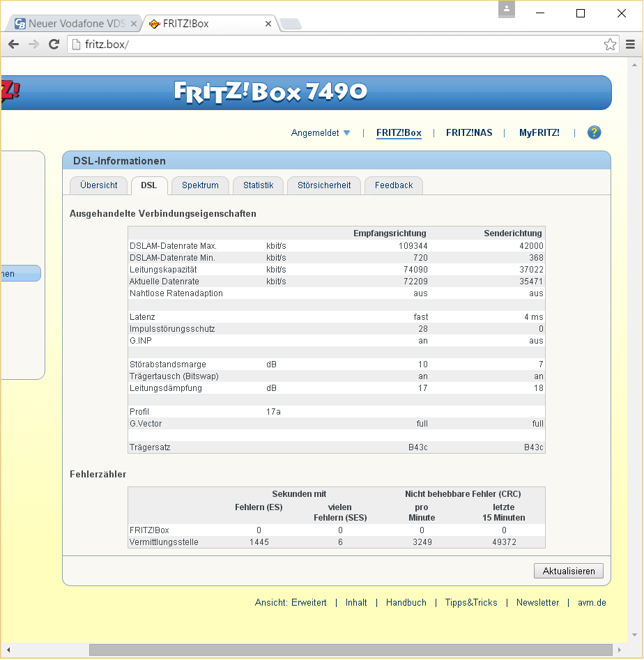The width and height of the screenshot is (644, 660).
Task: Open the Tipps&Tricks footer link
Action: (x=471, y=603)
